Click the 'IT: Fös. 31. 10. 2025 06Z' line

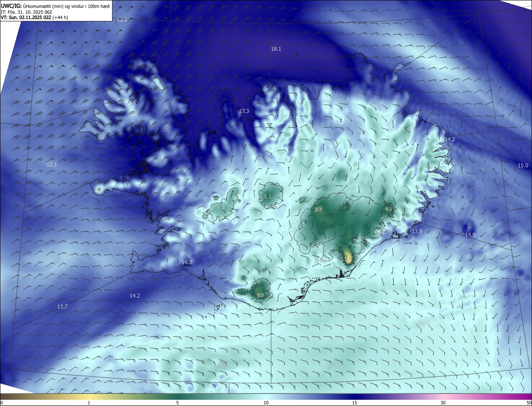[x=26, y=12]
